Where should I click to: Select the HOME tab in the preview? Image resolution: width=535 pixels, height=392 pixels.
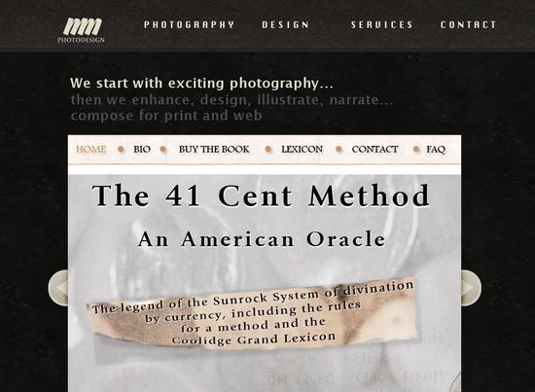(90, 150)
